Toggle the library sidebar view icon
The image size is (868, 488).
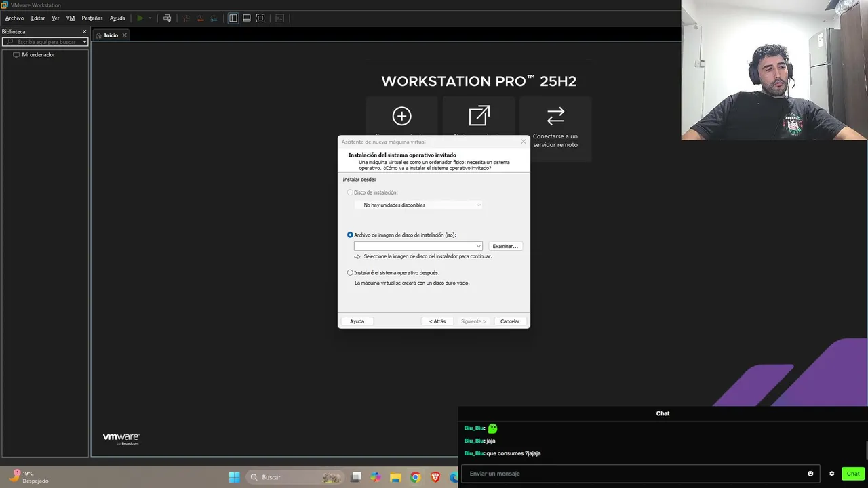(233, 18)
